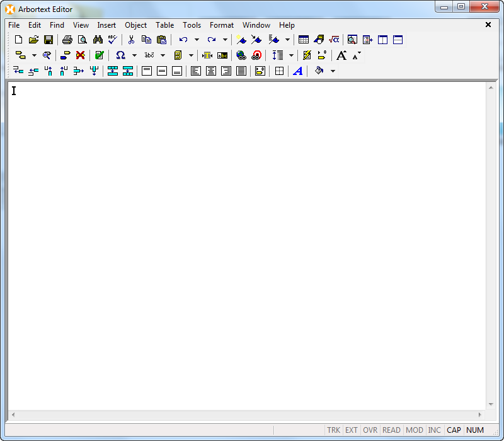Screen dimensions: 504x441
Task: Click inside the empty document editing area
Action: click(247, 246)
